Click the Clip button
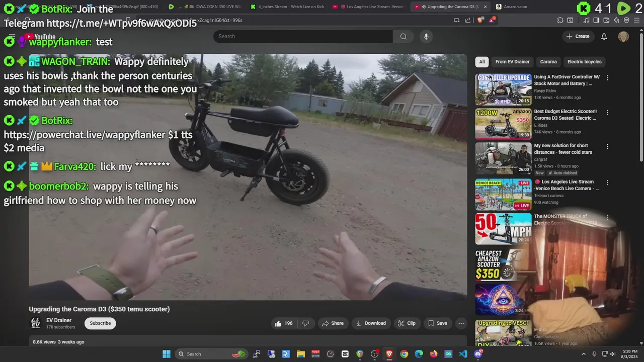The image size is (644, 362). (x=407, y=323)
